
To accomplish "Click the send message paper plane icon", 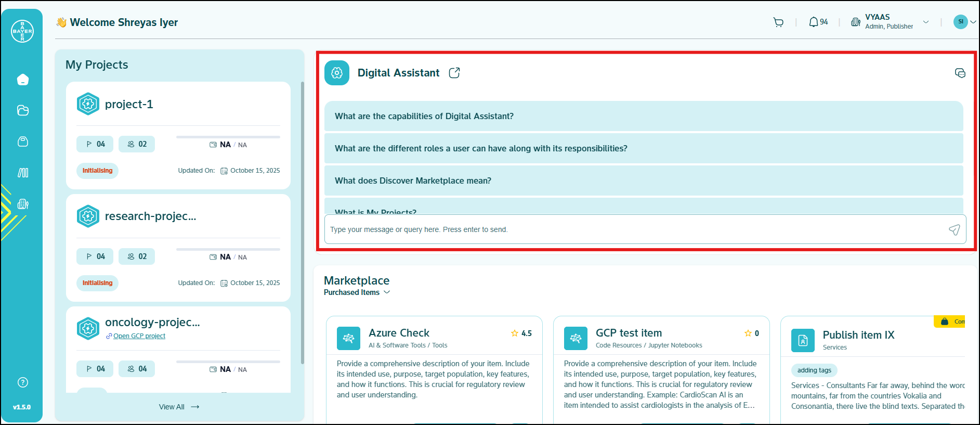I will pos(954,230).
